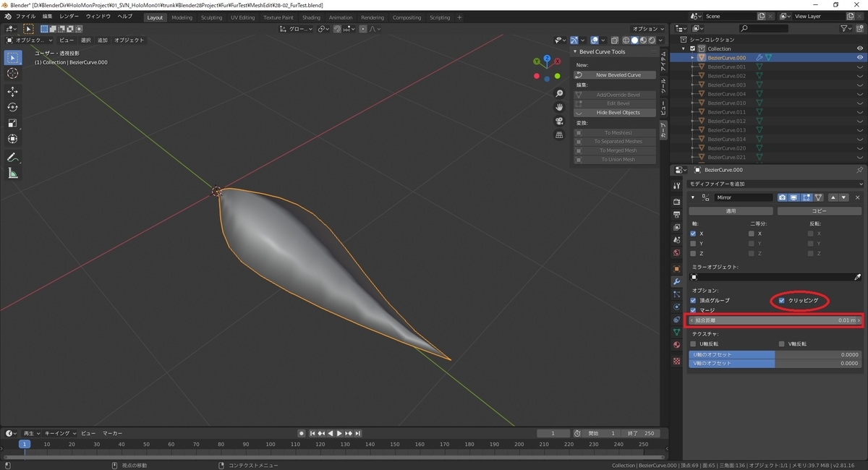Enable the V軸反転 checkbox
This screenshot has height=470, width=868.
tap(781, 344)
